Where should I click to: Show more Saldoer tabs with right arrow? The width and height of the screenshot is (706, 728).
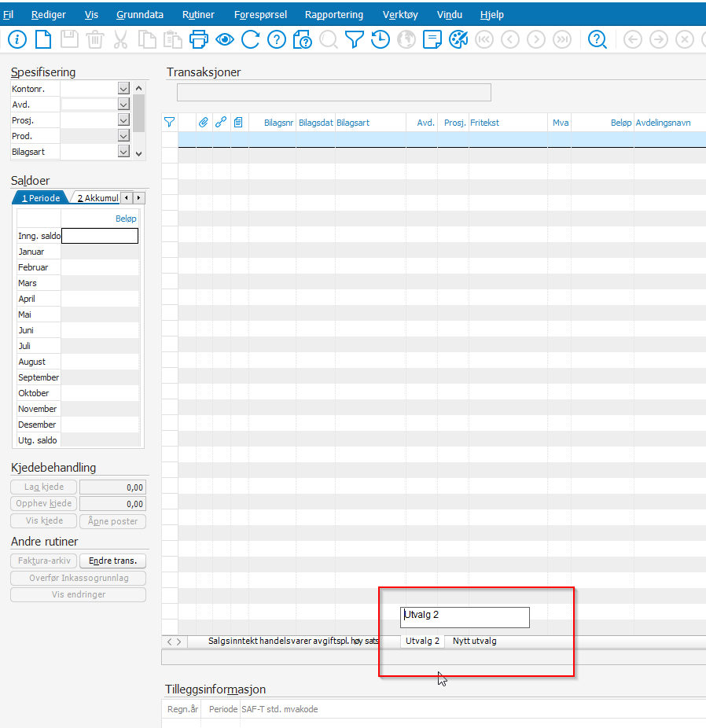pyautogui.click(x=138, y=198)
